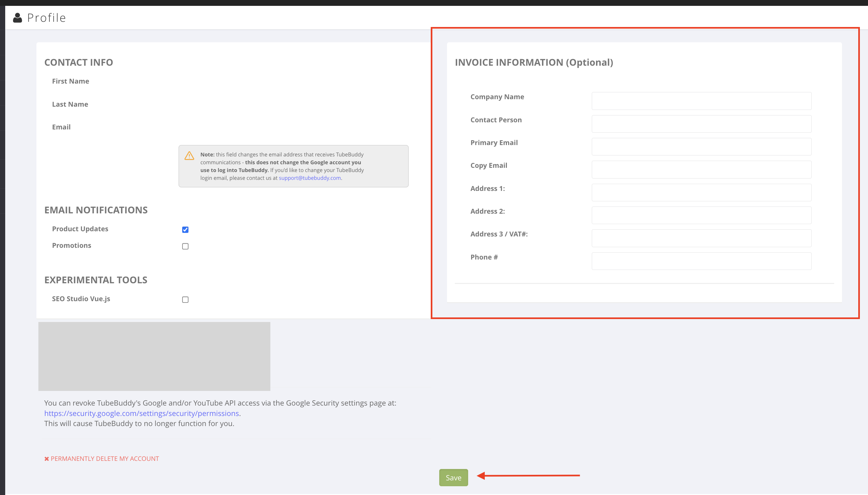Click the Profile user icon
Screen dimensions: 868x495
pos(17,18)
